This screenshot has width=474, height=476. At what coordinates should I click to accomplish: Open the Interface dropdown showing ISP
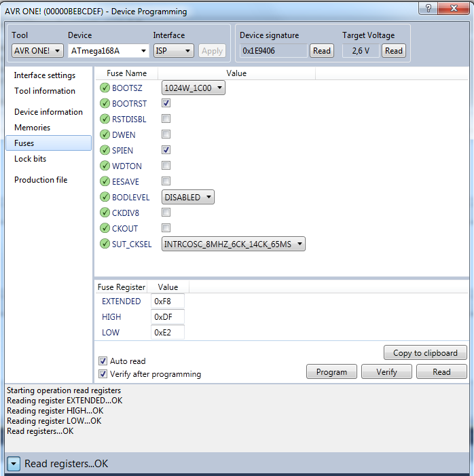173,51
